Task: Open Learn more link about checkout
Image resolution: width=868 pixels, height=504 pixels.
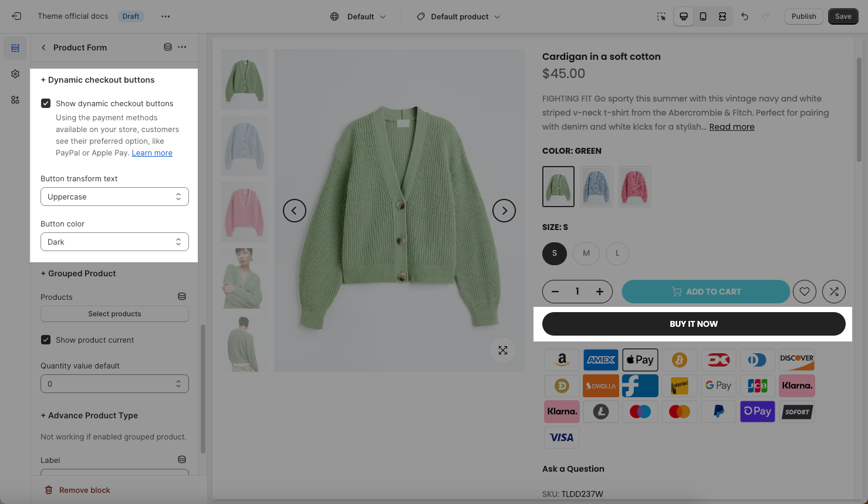Action: coord(152,153)
